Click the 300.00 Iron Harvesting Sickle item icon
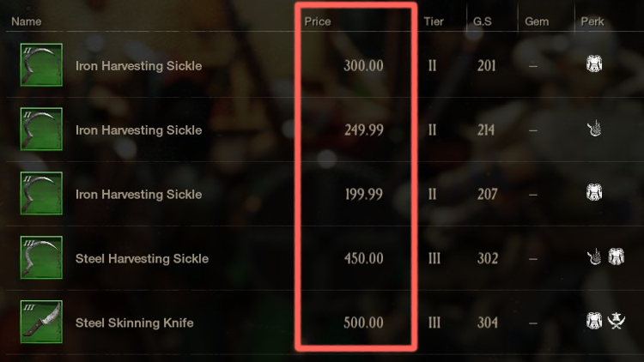 point(41,65)
